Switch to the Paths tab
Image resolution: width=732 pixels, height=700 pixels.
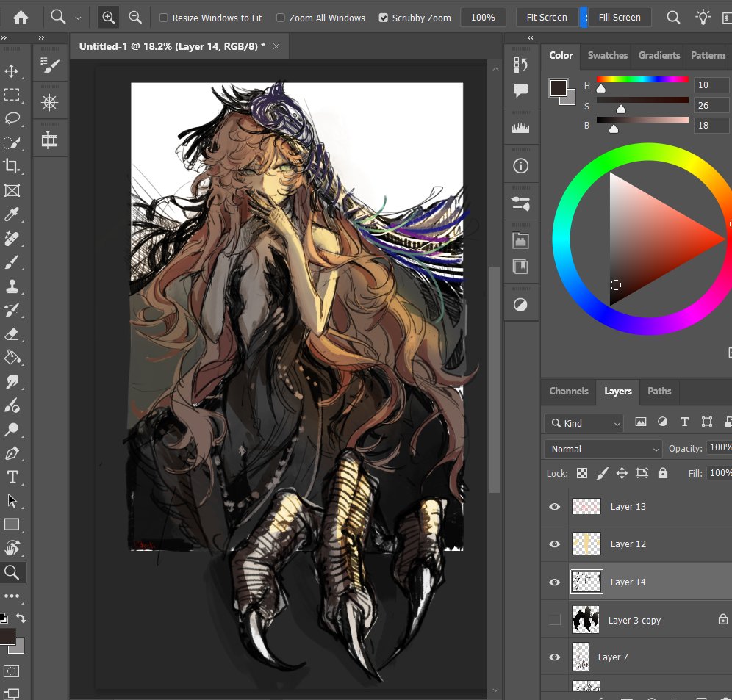(659, 391)
